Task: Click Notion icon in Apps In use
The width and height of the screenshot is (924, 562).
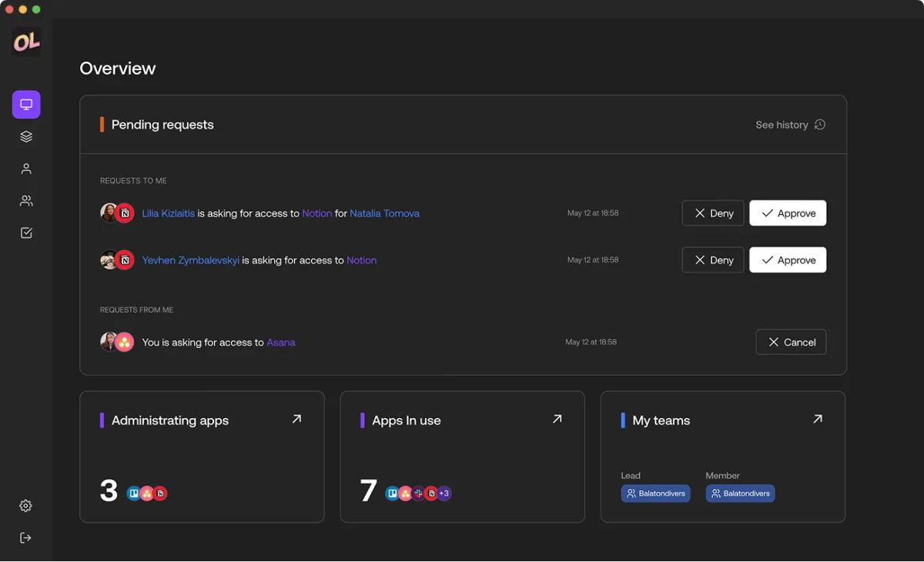Action: [x=431, y=493]
